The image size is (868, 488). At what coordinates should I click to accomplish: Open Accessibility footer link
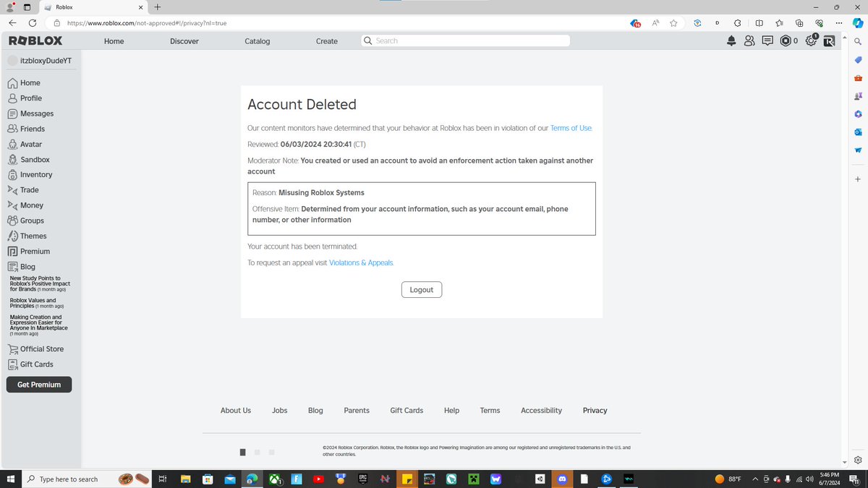pyautogui.click(x=542, y=410)
